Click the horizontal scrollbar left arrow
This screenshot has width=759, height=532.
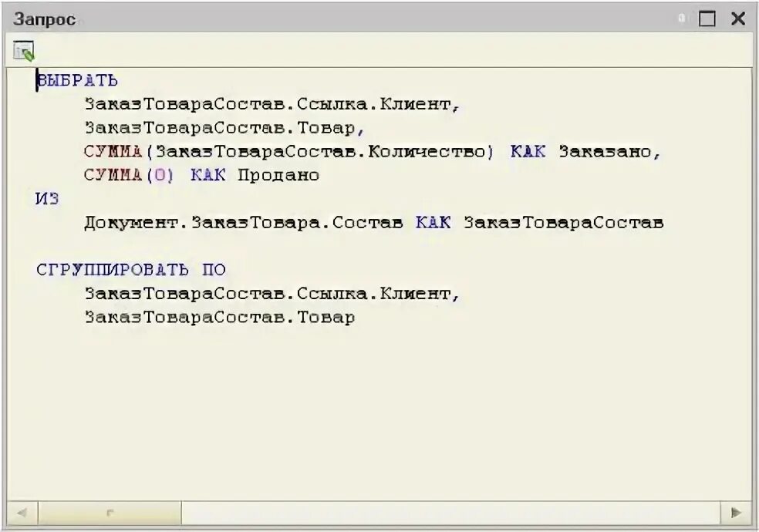click(x=22, y=513)
